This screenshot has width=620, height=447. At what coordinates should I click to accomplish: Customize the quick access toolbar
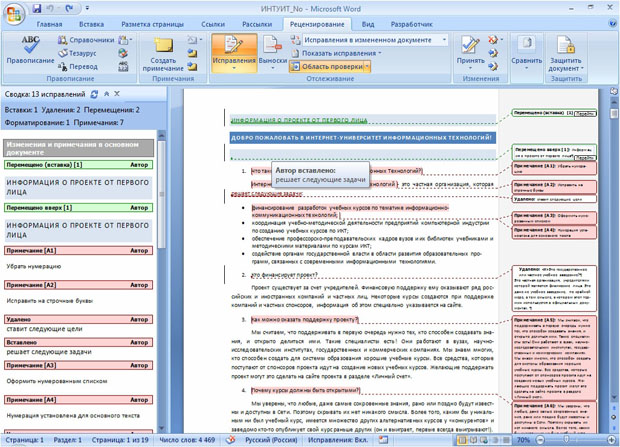[x=87, y=8]
